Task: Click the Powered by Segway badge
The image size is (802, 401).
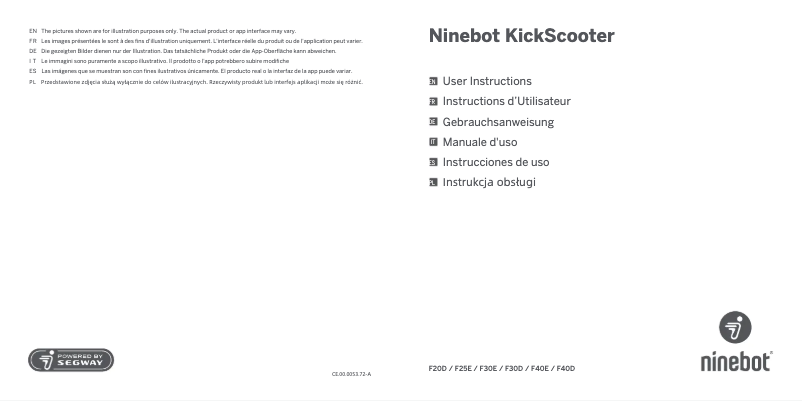Action: [x=71, y=360]
